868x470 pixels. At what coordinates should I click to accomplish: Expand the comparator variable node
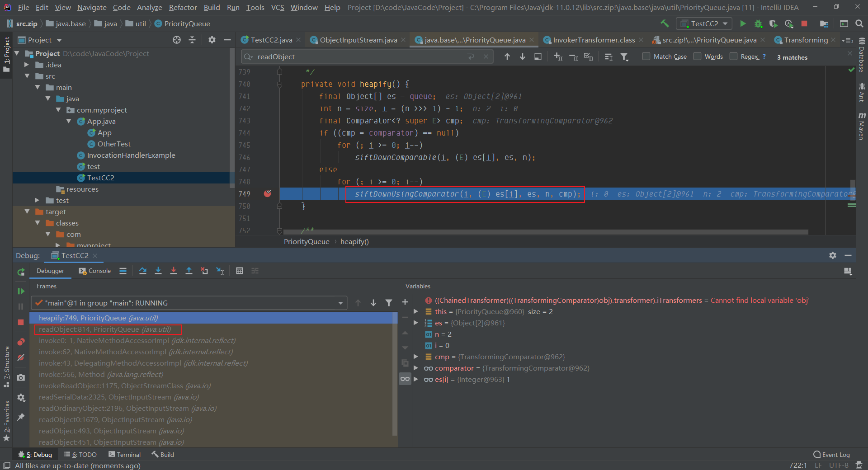[x=416, y=368]
